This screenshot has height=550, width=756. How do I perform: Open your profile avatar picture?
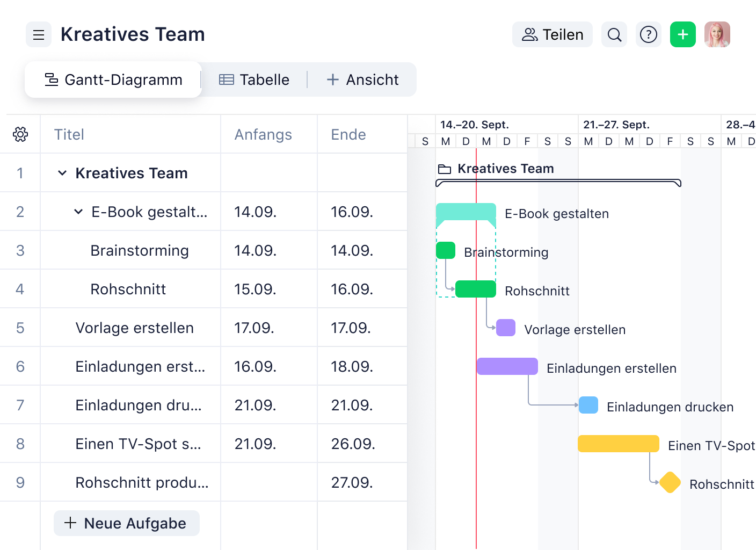coord(717,34)
